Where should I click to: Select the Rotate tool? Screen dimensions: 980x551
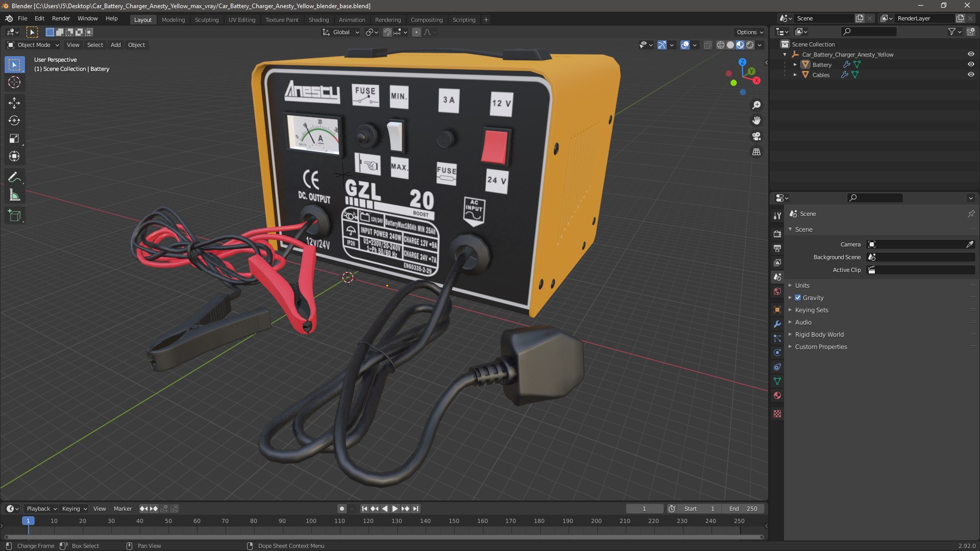click(14, 120)
